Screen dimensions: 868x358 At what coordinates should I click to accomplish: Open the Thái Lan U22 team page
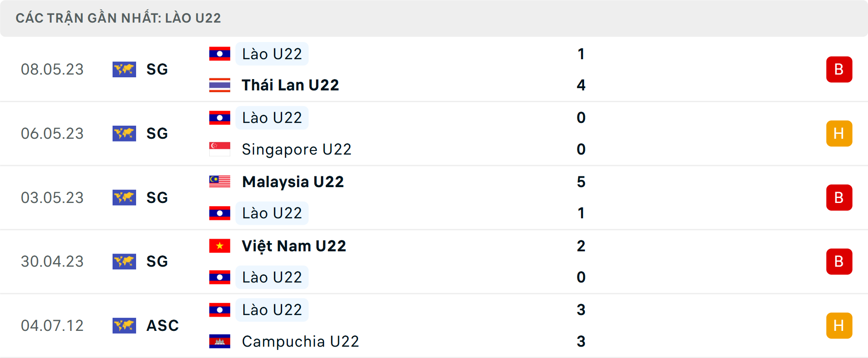tap(290, 85)
